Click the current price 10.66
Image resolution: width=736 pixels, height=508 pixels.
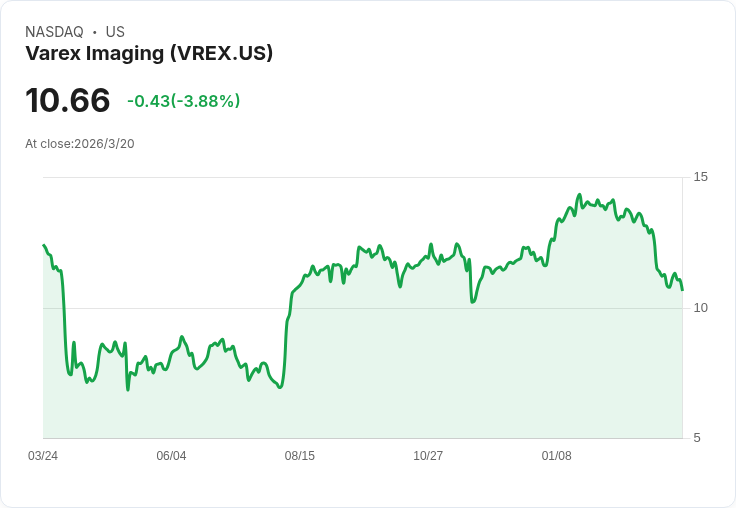[x=68, y=100]
